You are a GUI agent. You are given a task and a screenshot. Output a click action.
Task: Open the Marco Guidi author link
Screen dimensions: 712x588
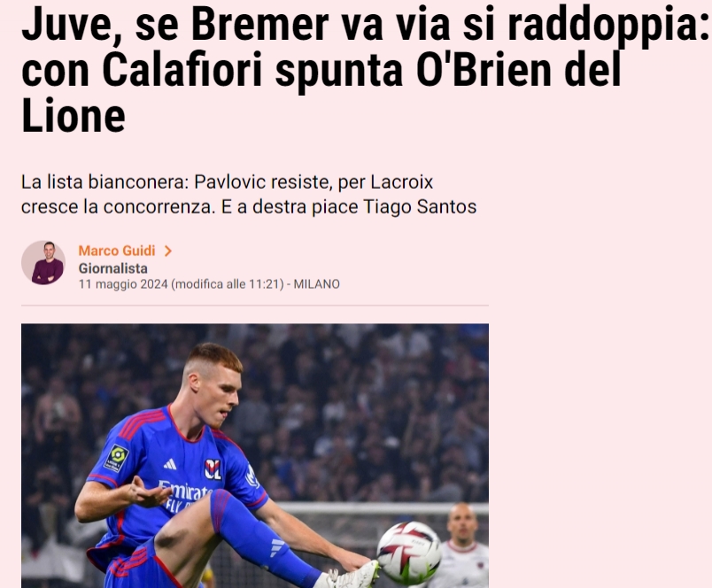[x=117, y=251]
